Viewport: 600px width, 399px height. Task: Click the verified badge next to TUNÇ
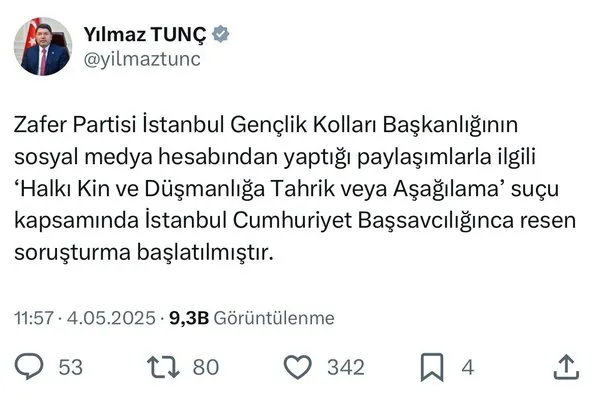click(220, 34)
